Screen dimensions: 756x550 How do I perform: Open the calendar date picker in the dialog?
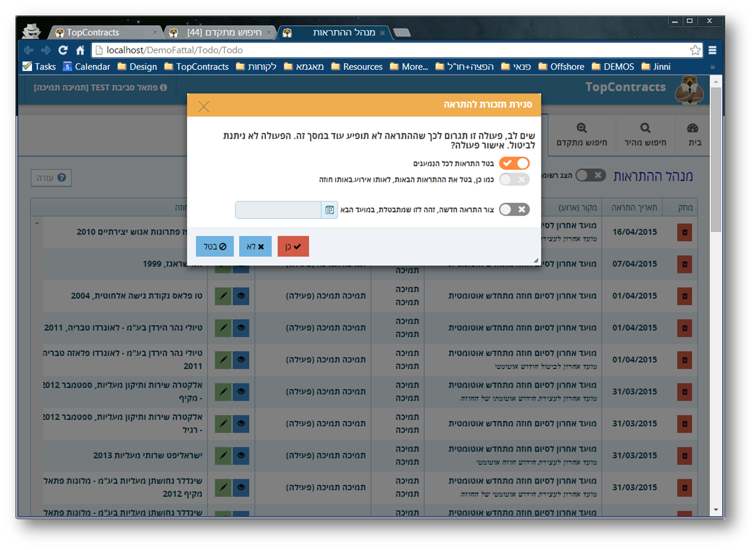329,210
